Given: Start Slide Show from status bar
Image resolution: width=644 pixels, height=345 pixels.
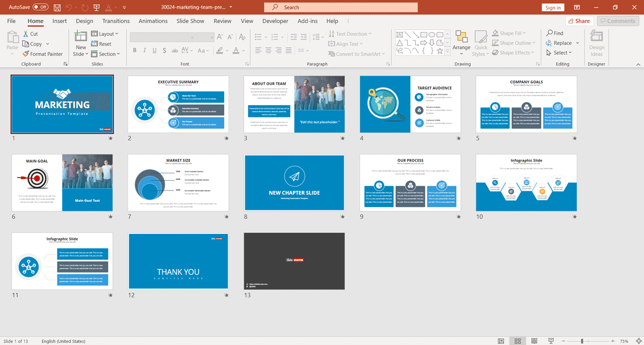Looking at the screenshot, I should point(550,341).
